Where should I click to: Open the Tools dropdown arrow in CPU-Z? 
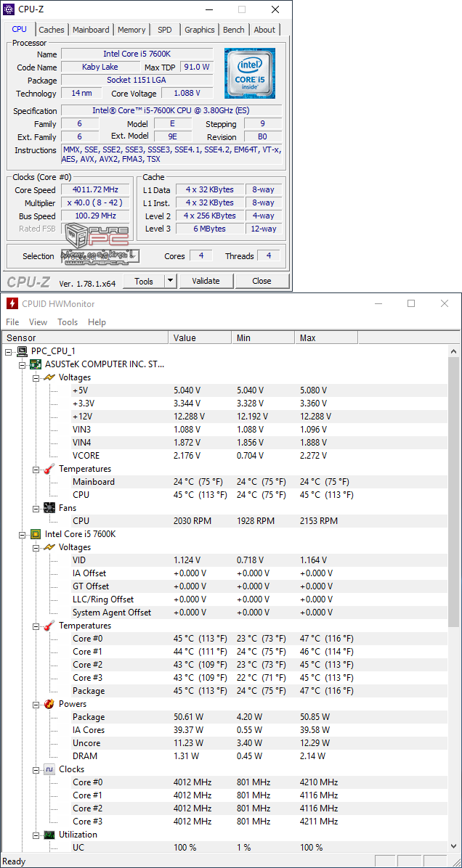171,281
